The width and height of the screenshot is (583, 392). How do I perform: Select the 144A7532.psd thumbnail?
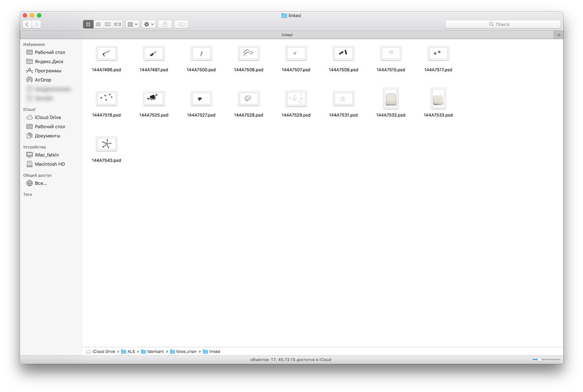click(x=391, y=99)
